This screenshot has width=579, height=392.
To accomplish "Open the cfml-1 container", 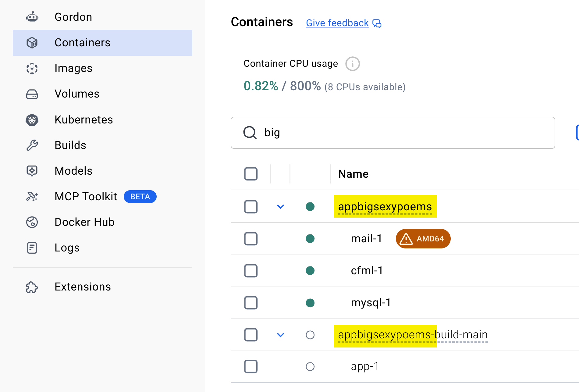I will tap(367, 271).
